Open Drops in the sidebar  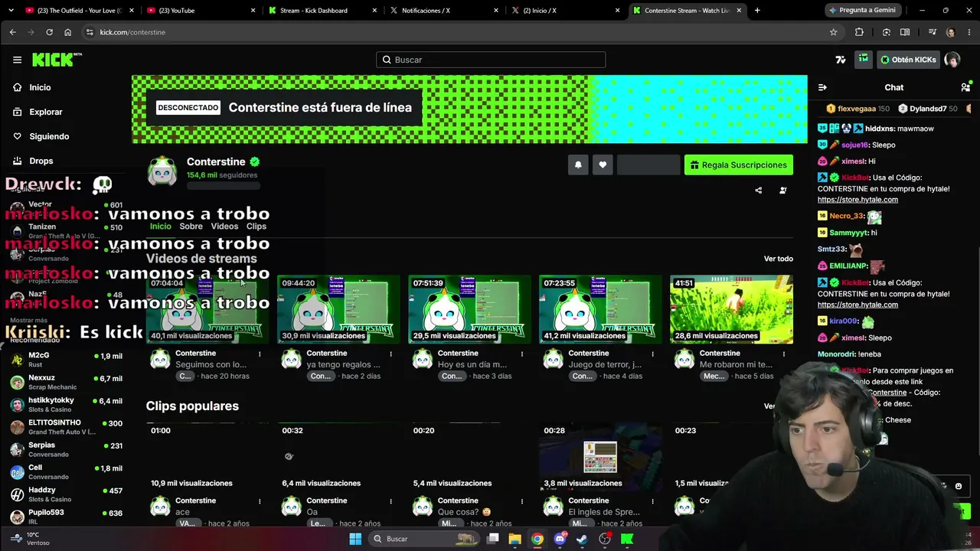41,161
